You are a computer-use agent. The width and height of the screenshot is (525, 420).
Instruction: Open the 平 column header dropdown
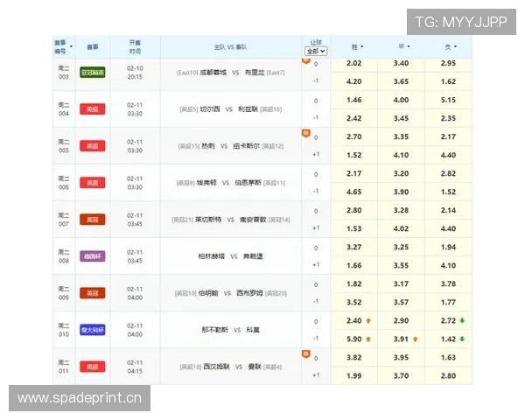[x=409, y=47]
